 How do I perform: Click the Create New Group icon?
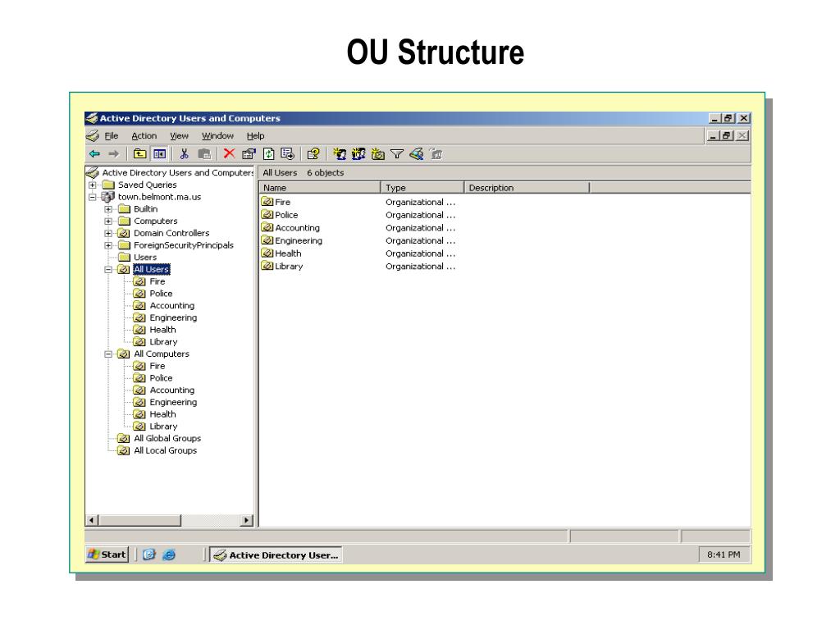pyautogui.click(x=358, y=154)
